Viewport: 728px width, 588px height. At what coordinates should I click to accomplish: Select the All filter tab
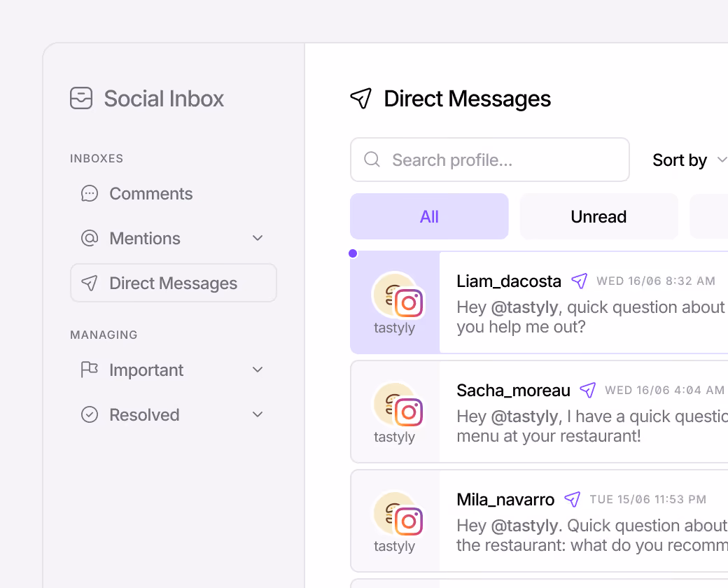click(x=430, y=216)
